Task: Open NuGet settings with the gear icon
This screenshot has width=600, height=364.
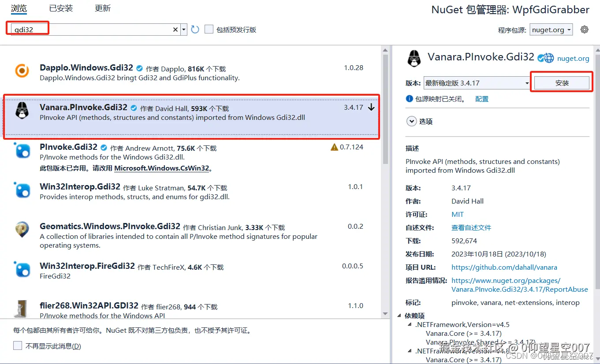Action: click(585, 30)
